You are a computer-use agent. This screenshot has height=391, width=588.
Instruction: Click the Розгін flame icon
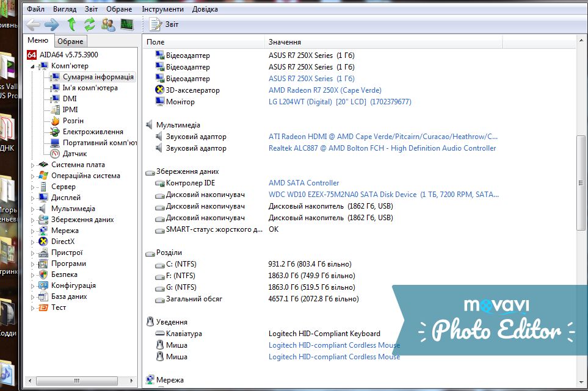tap(55, 121)
